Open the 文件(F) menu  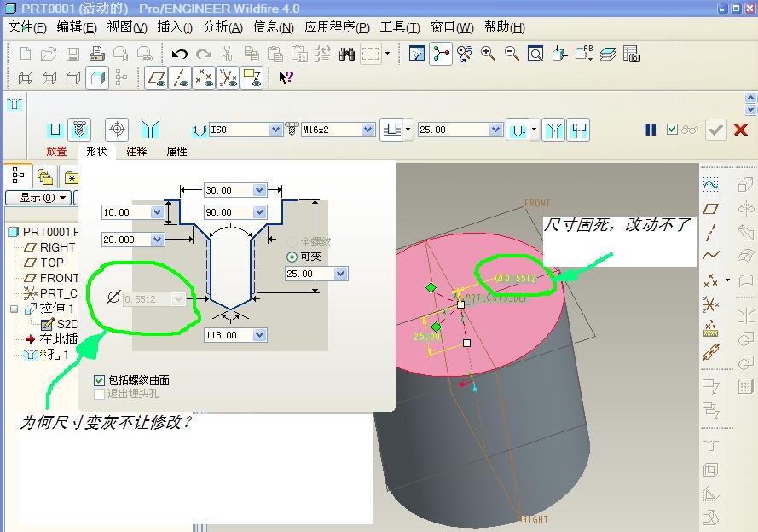pos(27,27)
